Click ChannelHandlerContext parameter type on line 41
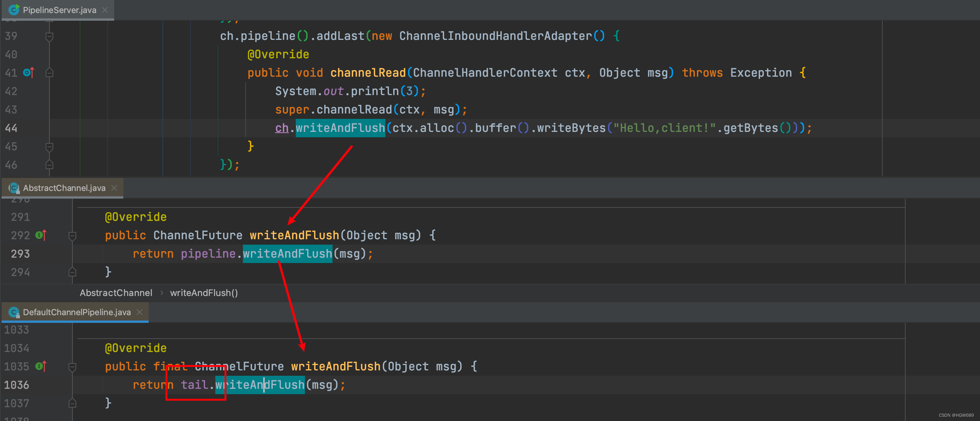 tap(485, 73)
